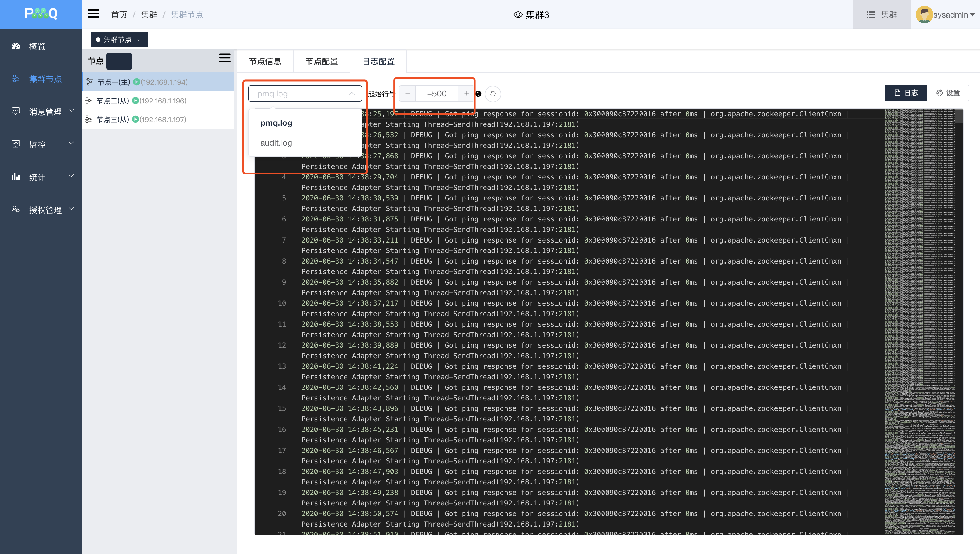
Task: Switch to the 节点配置 tab
Action: click(x=322, y=61)
